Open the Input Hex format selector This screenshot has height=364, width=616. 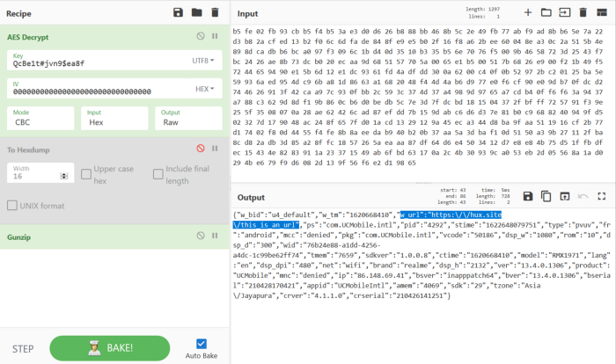[x=114, y=118]
